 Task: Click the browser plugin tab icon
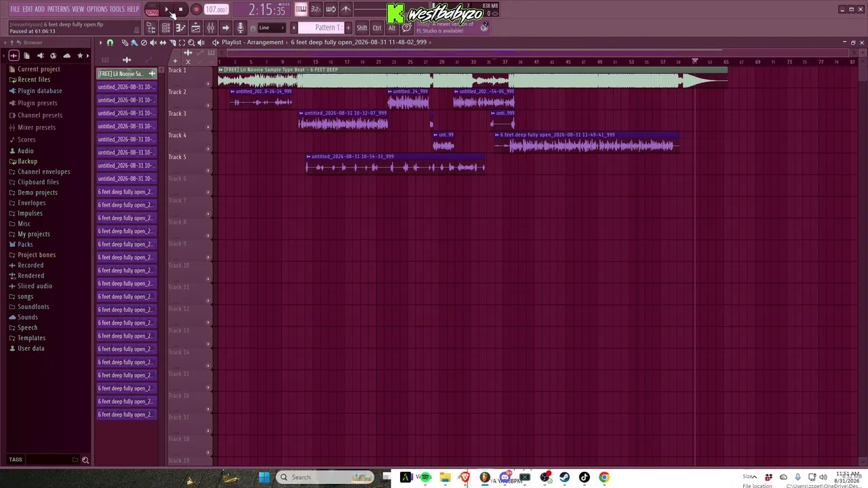tap(41, 56)
